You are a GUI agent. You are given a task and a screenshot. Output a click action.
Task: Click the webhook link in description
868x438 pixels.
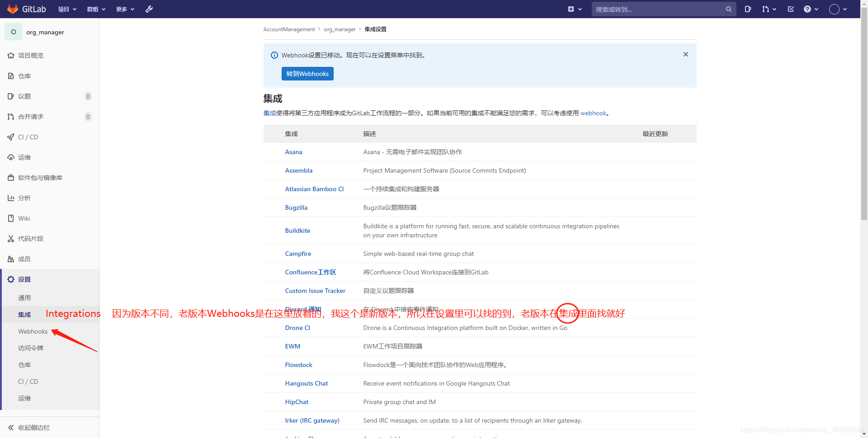(593, 113)
